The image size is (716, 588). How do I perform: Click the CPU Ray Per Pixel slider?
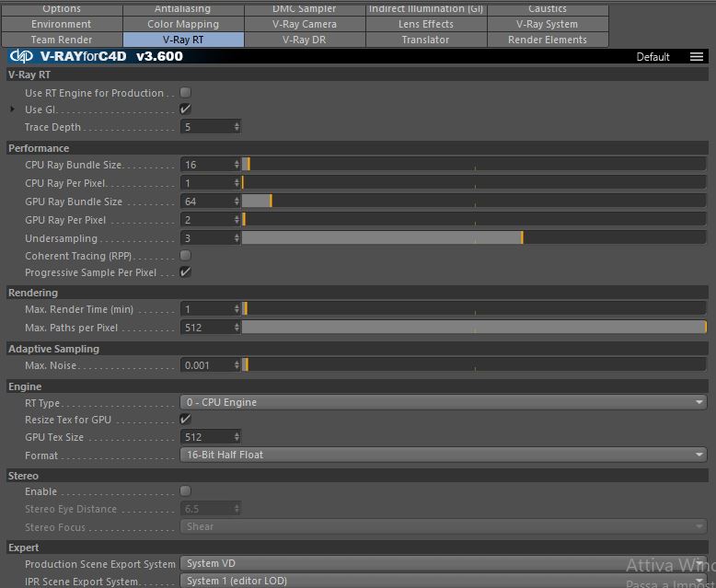click(x=474, y=182)
